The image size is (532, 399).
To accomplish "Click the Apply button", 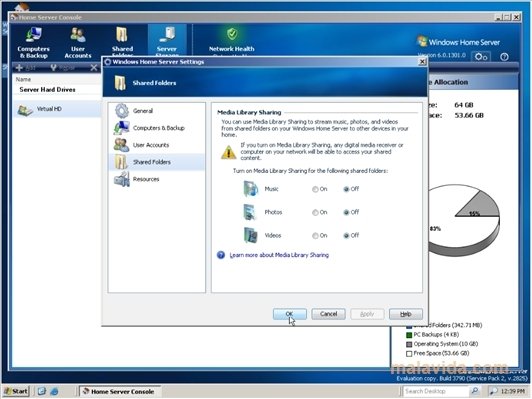I will coord(367,314).
